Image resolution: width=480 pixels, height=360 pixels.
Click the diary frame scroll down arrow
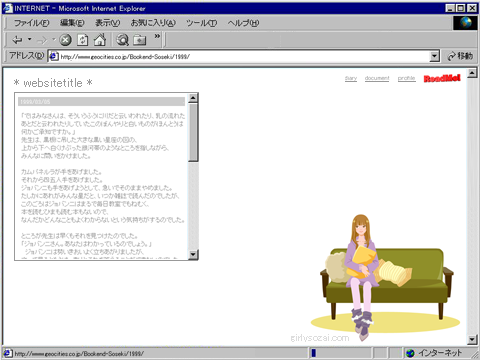(x=193, y=255)
